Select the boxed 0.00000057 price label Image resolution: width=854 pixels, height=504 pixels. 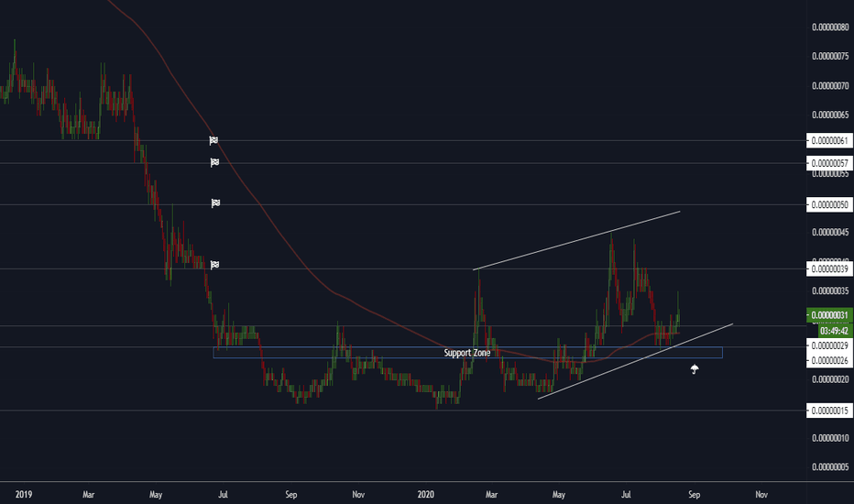tap(829, 163)
